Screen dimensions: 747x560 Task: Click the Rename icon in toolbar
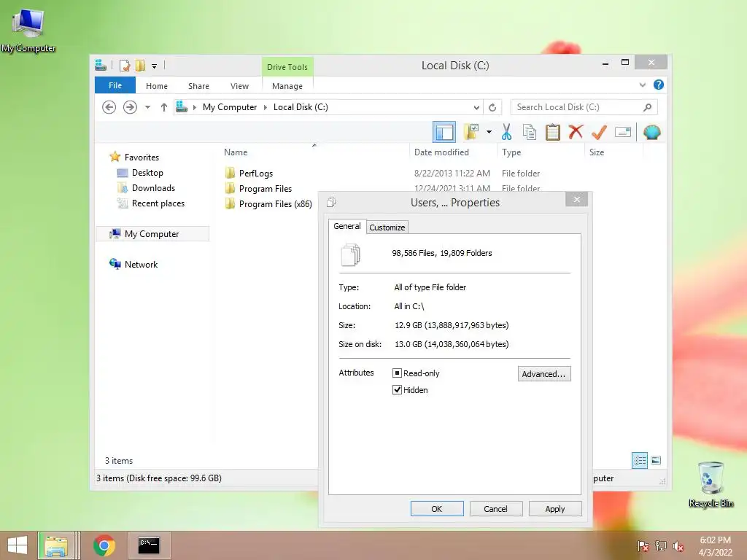tap(623, 132)
